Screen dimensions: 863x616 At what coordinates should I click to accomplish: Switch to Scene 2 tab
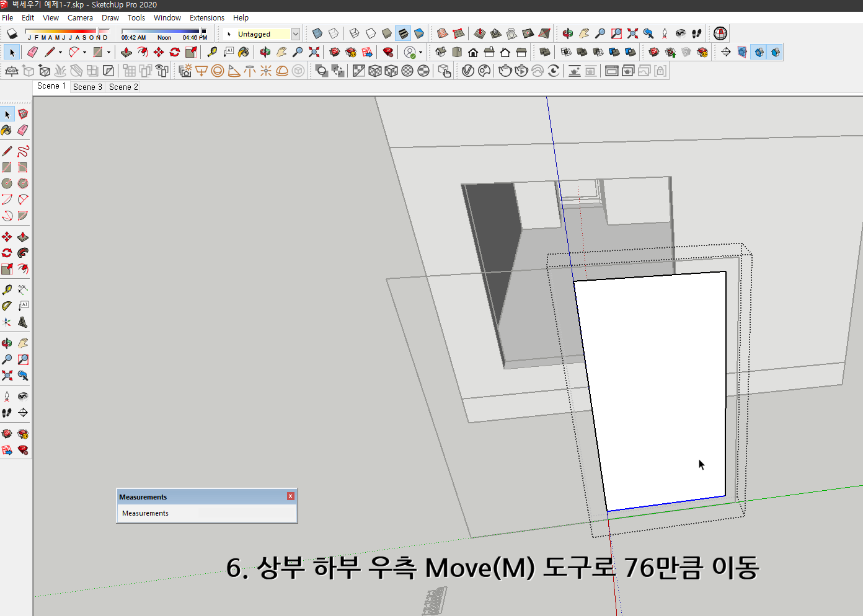click(x=122, y=87)
